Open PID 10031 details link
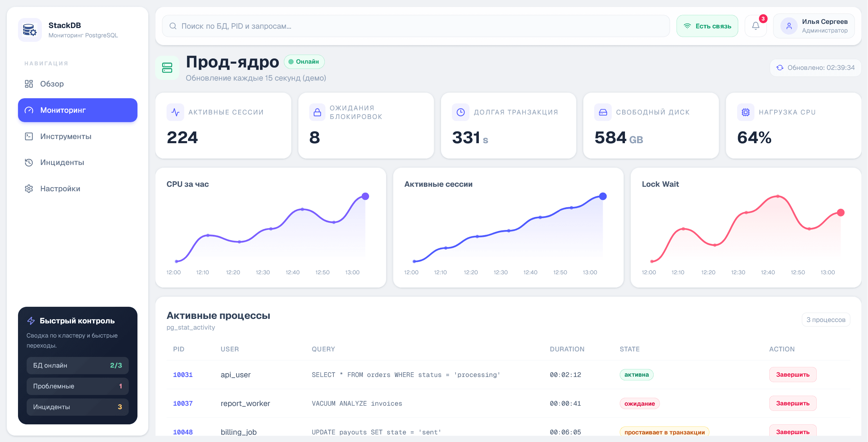The height and width of the screenshot is (442, 868). [183, 375]
